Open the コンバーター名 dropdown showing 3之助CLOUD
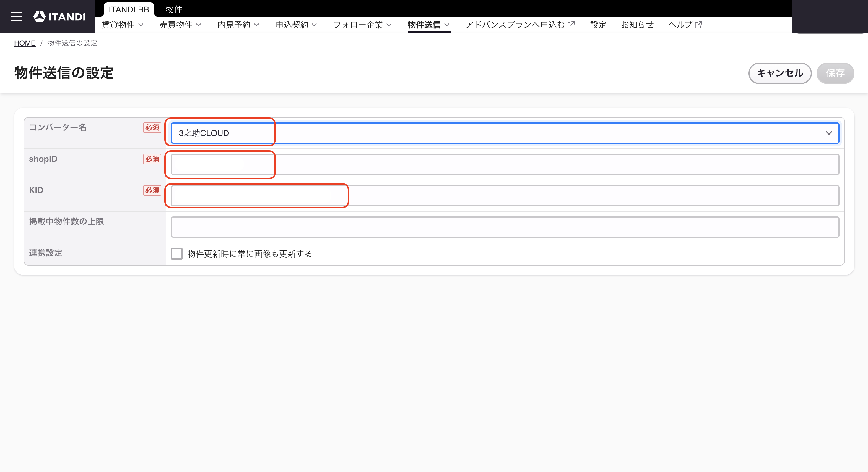Image resolution: width=868 pixels, height=472 pixels. point(505,133)
